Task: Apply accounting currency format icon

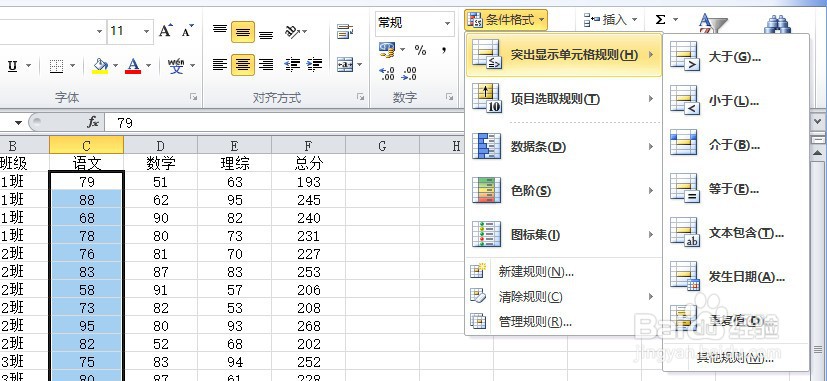Action: pos(387,51)
